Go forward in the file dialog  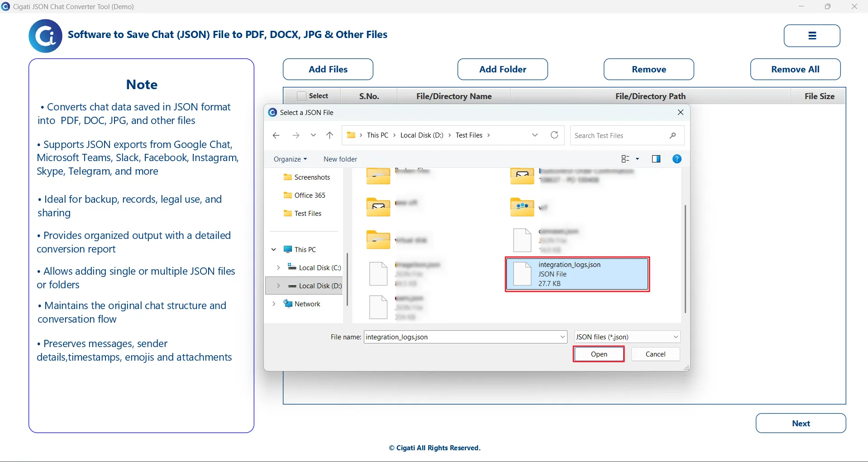pyautogui.click(x=296, y=135)
